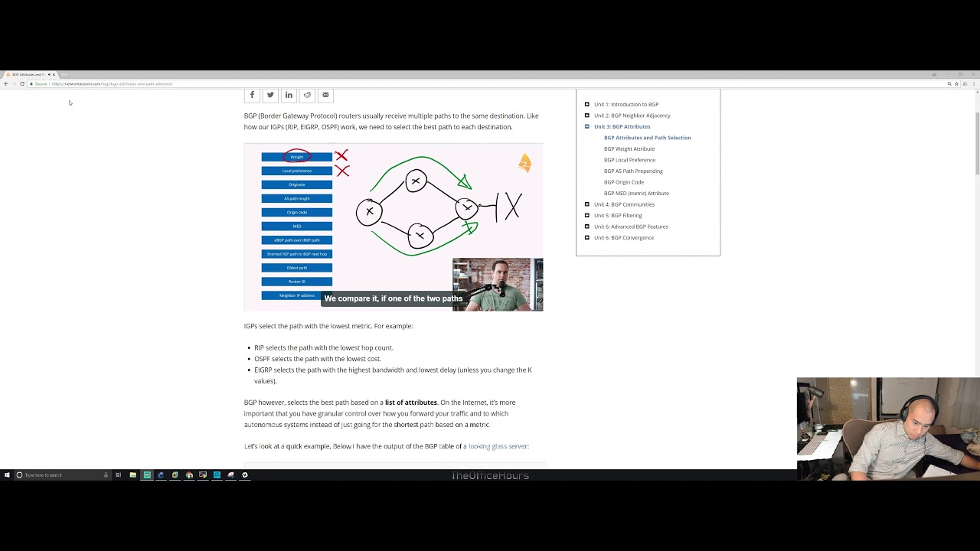Click the AS path length bar in video
The image size is (980, 551).
297,198
